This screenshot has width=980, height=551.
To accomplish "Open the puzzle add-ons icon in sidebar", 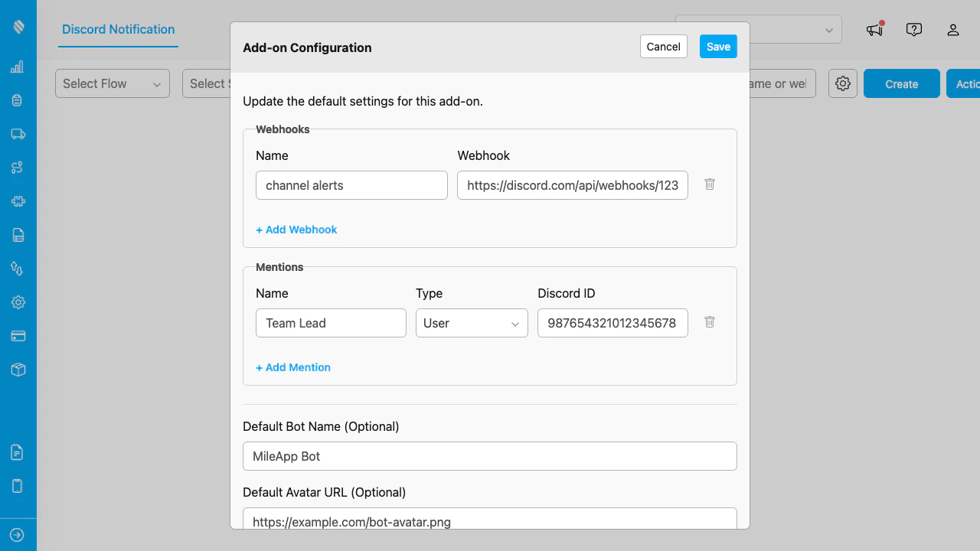I will tap(17, 201).
